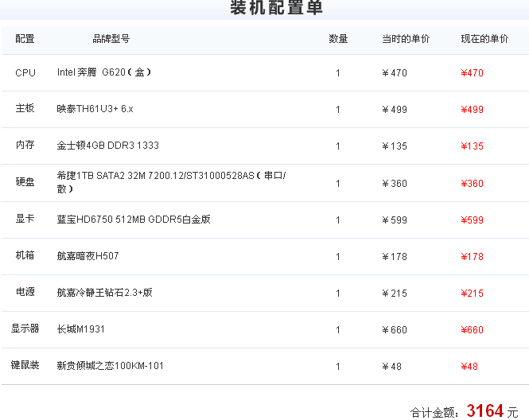Click the black ¥470 price
Screen dimensions: 529x420
pos(395,73)
